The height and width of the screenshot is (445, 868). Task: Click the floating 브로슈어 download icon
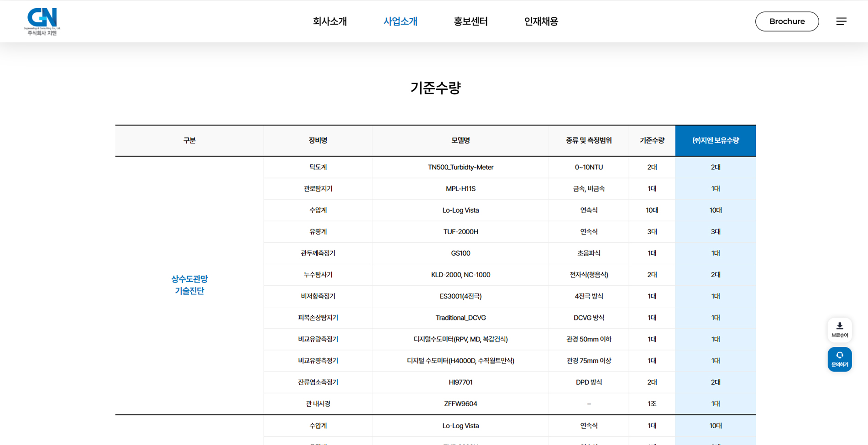tap(839, 330)
